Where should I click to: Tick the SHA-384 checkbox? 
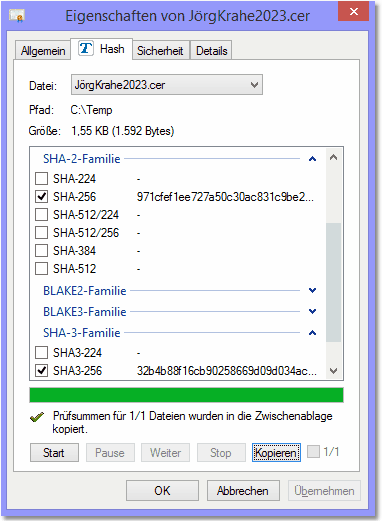point(41,251)
